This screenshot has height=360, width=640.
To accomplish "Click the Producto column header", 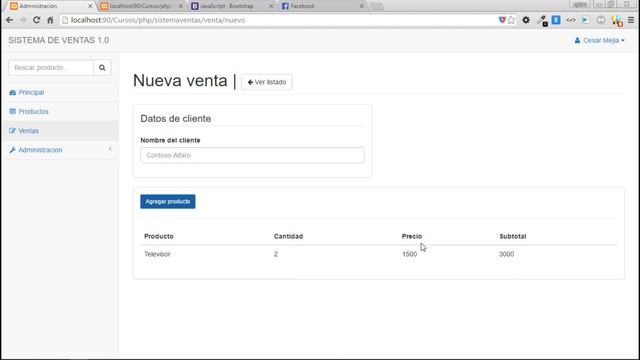I will coord(159,236).
